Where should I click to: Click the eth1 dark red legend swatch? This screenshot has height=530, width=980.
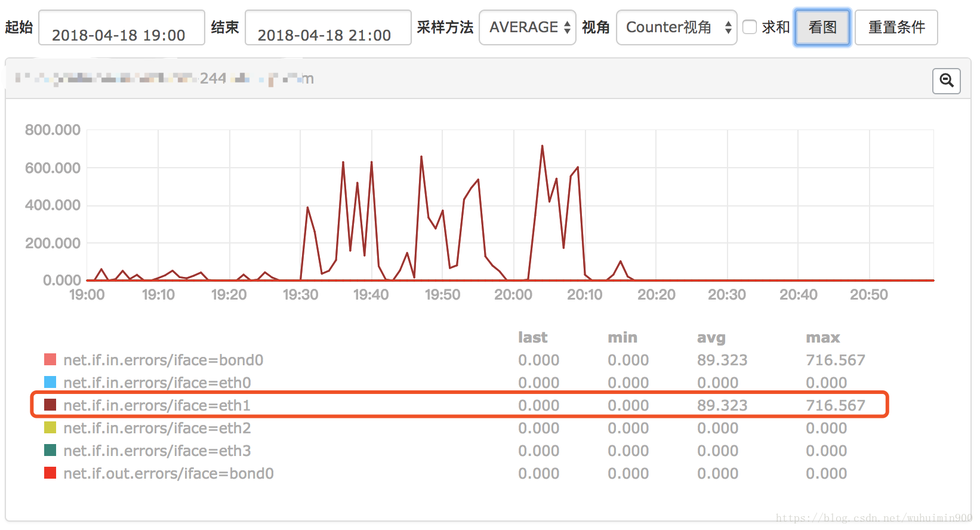click(50, 405)
